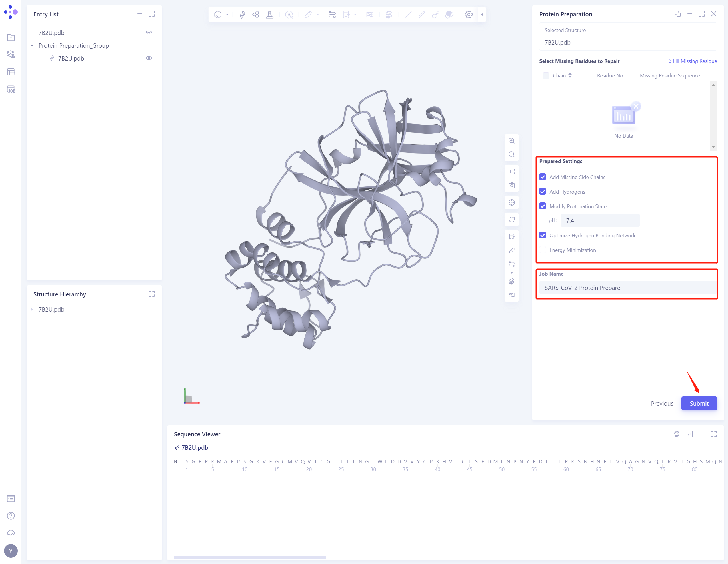Toggle Add Missing Side Chains checkbox

tap(543, 177)
